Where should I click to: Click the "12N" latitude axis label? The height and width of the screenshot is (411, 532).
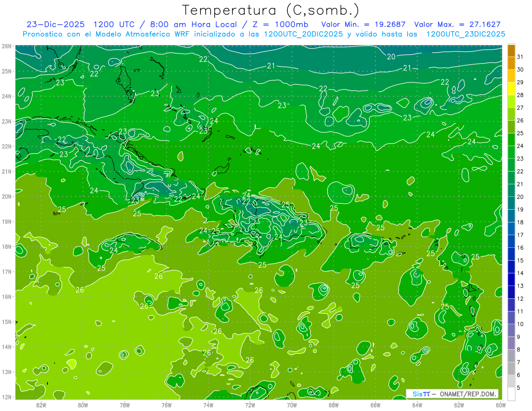(x=6, y=397)
